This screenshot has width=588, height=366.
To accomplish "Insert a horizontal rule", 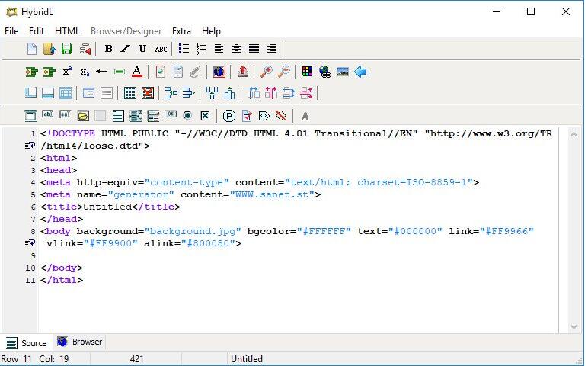I will click(120, 72).
